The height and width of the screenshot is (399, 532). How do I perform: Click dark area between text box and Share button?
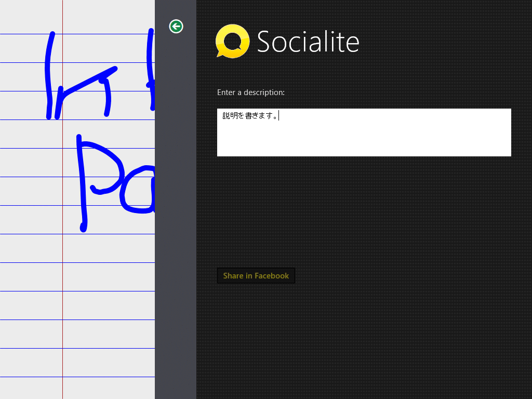pyautogui.click(x=364, y=213)
